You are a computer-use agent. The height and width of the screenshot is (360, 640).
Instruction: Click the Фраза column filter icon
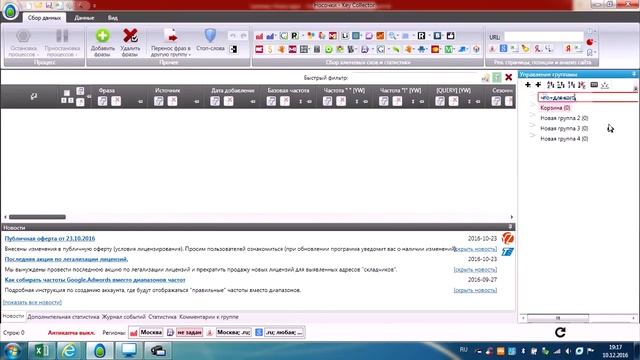102,101
